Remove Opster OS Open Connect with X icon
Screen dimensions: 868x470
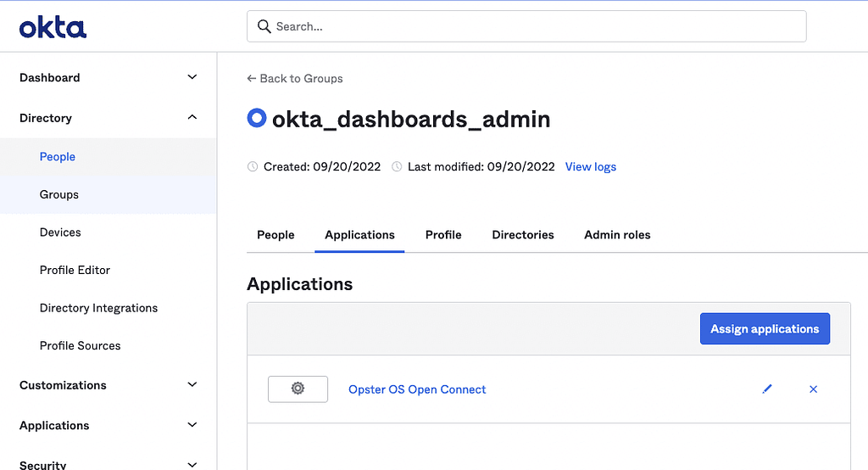coord(813,389)
